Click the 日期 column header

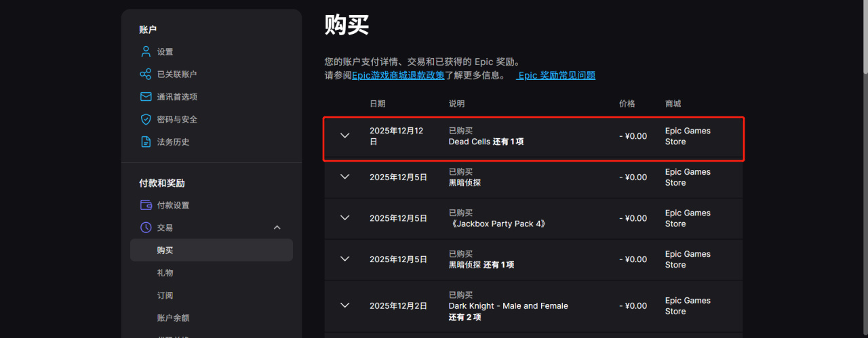(x=378, y=104)
